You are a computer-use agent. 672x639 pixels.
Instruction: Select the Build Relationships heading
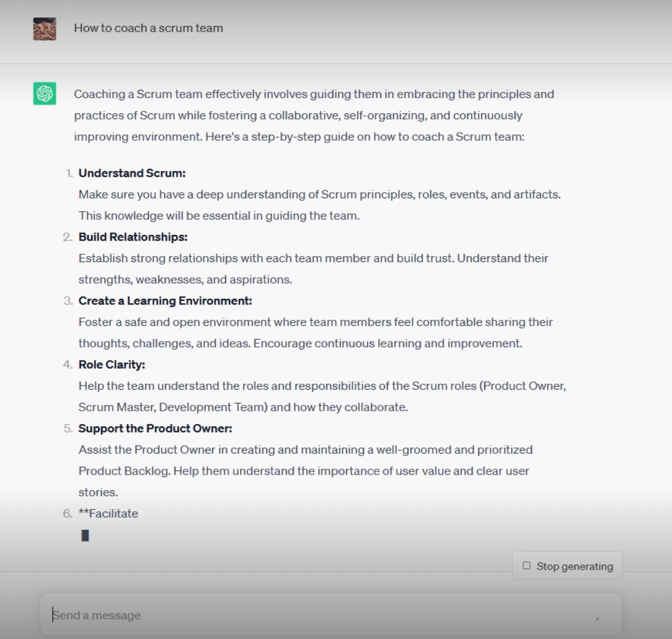(x=133, y=237)
